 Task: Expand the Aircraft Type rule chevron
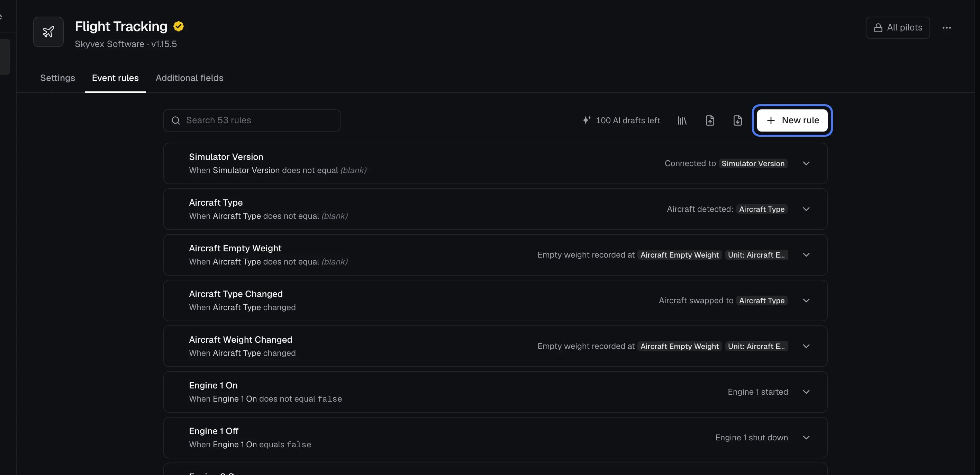point(806,209)
